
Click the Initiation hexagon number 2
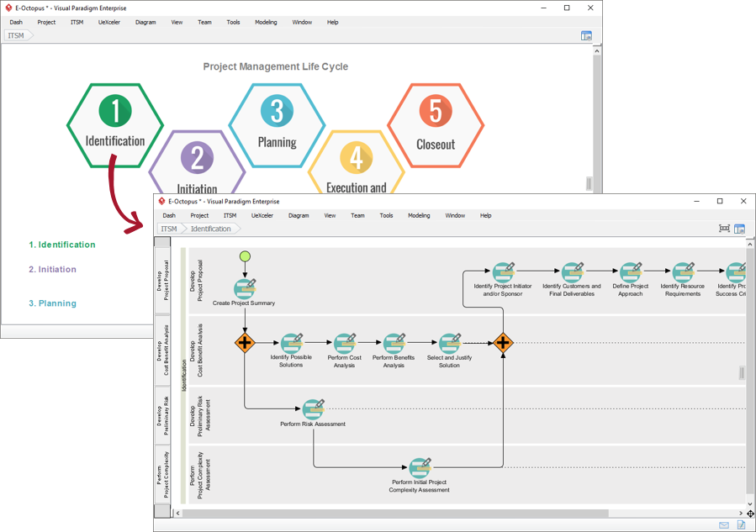[x=197, y=162]
